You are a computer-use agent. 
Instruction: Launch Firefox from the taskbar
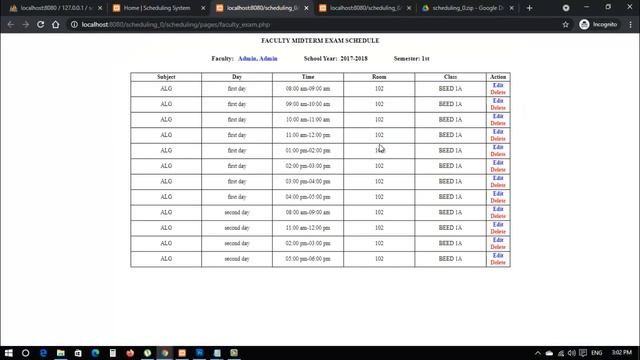click(x=130, y=353)
